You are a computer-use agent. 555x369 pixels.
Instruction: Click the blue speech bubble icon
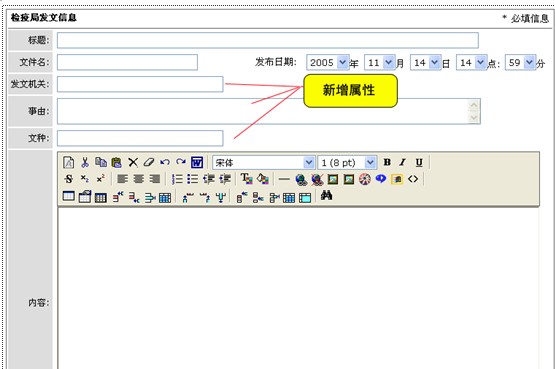[x=381, y=179]
